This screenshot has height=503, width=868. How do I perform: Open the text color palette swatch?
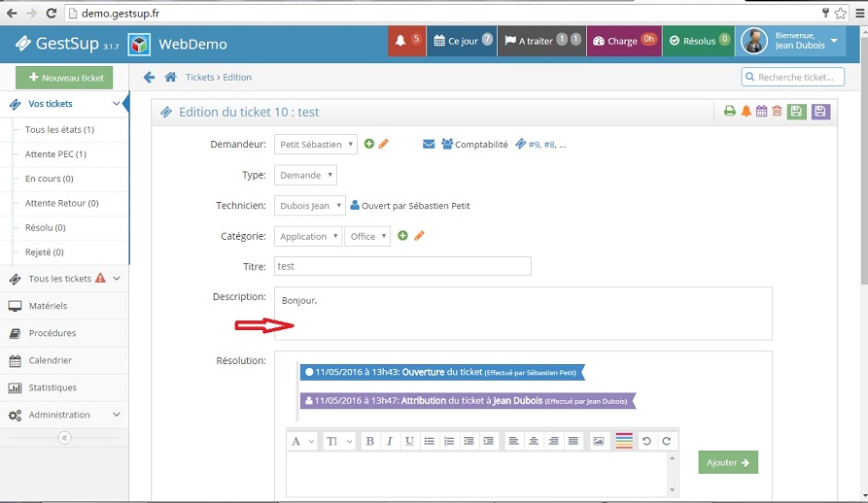coord(624,441)
